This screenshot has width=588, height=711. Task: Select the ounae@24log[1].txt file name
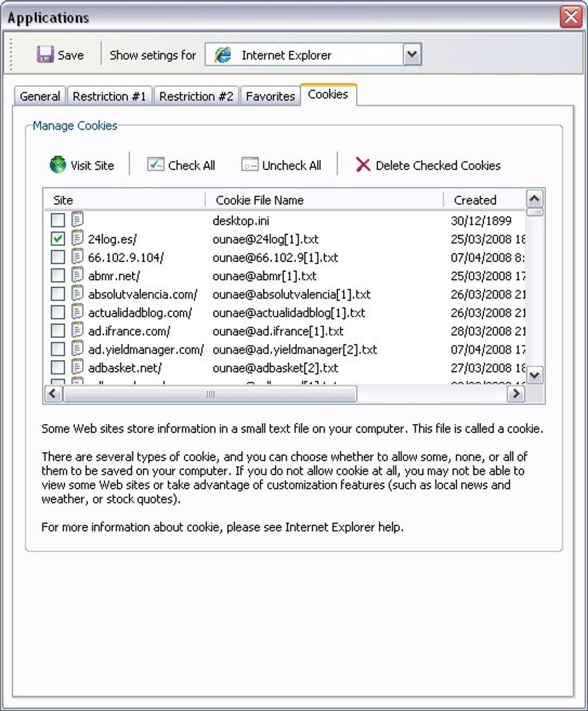tap(265, 239)
